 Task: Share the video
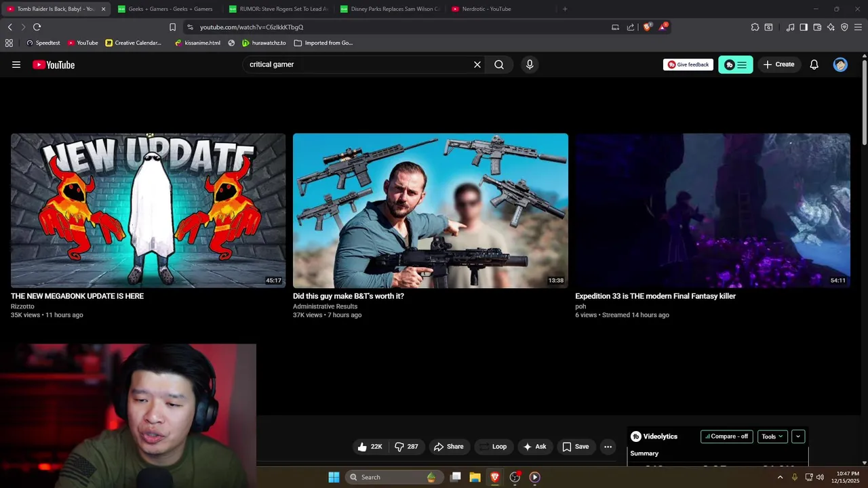click(x=449, y=447)
